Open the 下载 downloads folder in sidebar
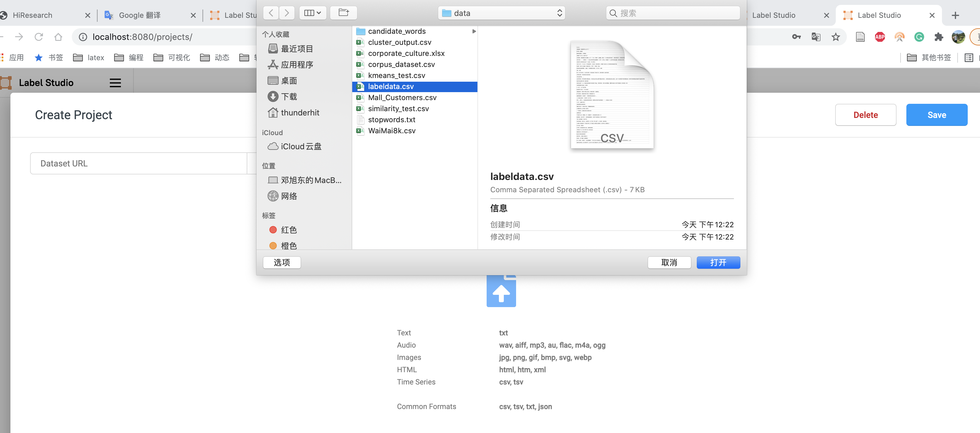The width and height of the screenshot is (980, 433). (288, 97)
